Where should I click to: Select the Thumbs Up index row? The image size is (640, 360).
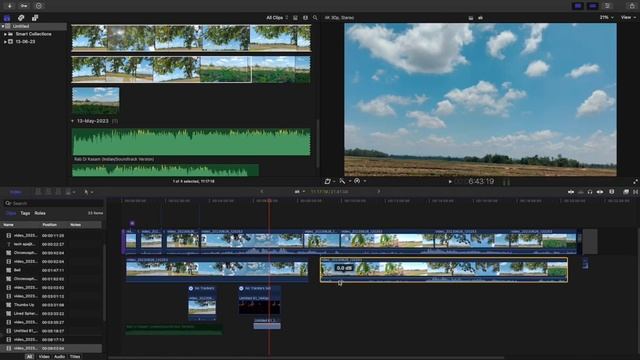pos(52,305)
